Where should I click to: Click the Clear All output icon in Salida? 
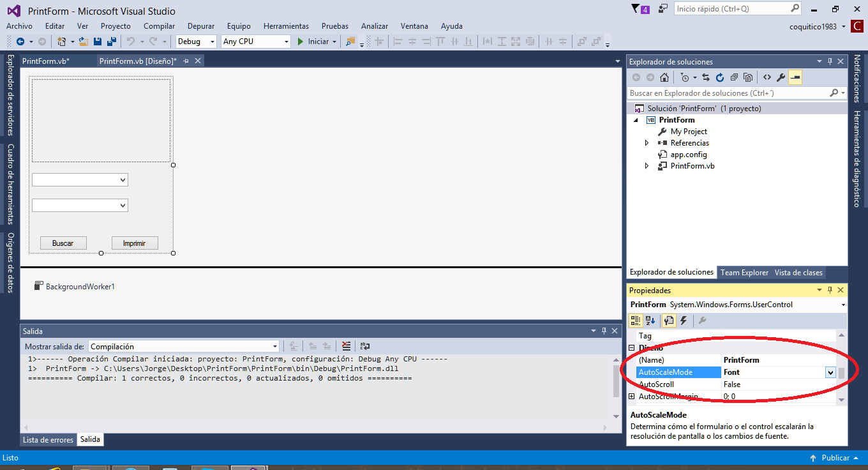346,345
